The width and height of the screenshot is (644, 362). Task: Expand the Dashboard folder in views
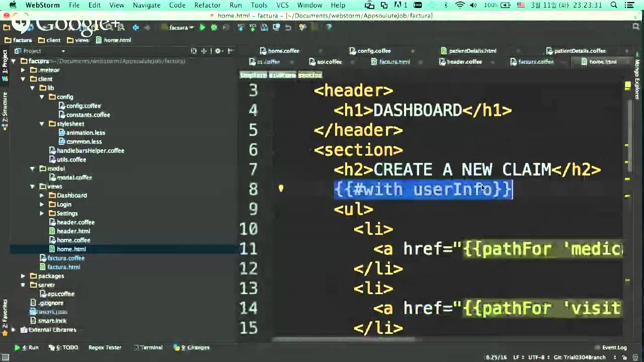coord(42,195)
